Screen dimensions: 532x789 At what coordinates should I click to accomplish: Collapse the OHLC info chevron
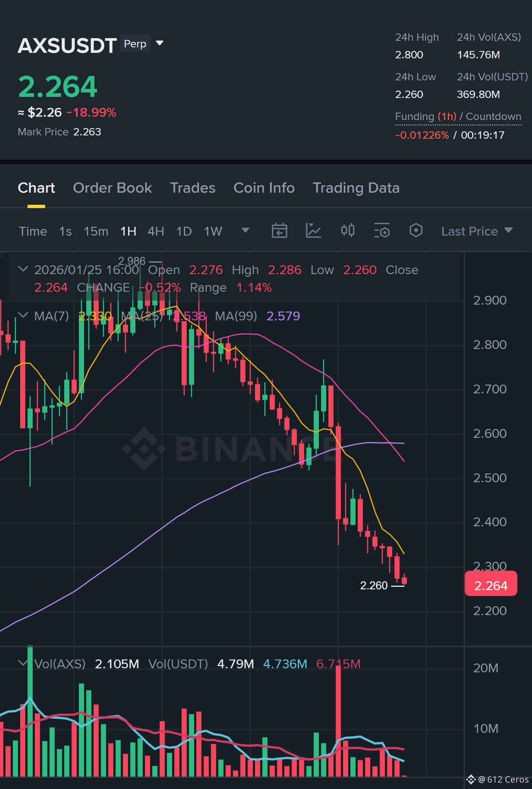coord(23,269)
